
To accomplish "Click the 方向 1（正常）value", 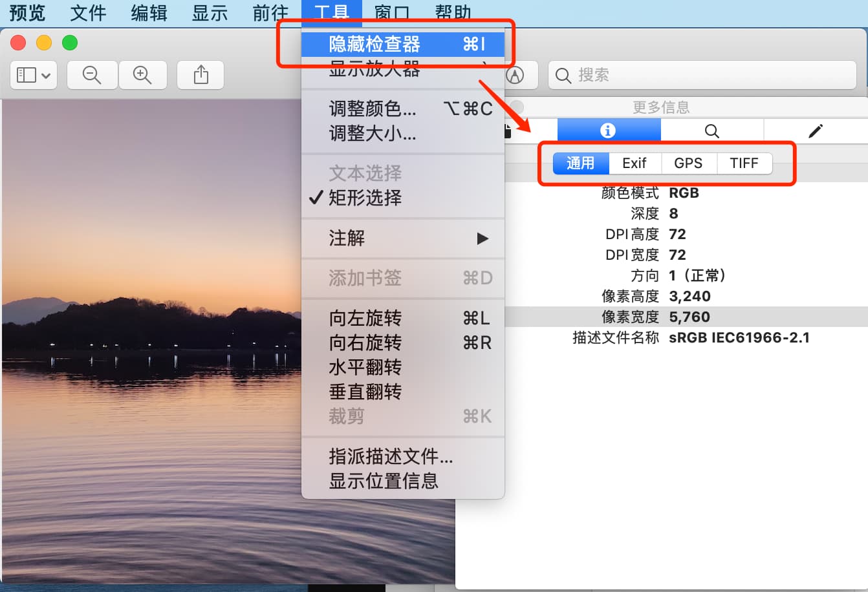I will coord(699,275).
